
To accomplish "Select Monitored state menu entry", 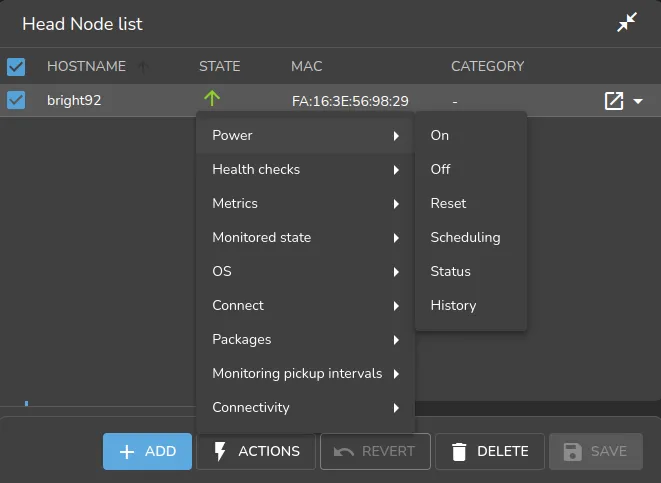I will click(x=305, y=238).
